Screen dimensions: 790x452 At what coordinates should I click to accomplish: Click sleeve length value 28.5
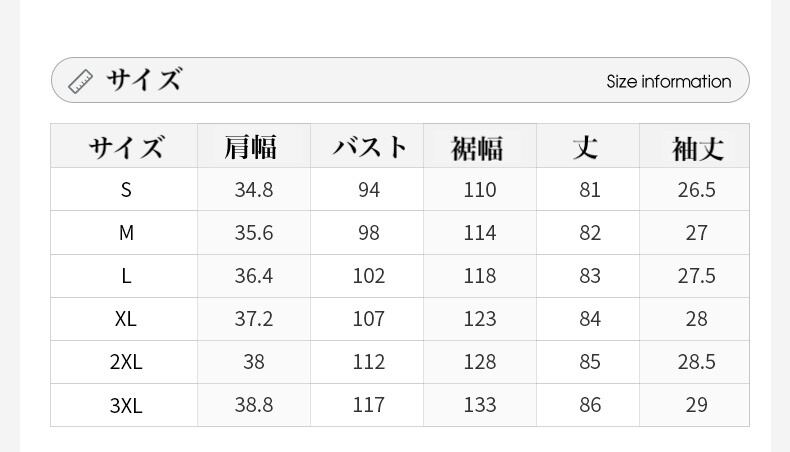pyautogui.click(x=696, y=362)
